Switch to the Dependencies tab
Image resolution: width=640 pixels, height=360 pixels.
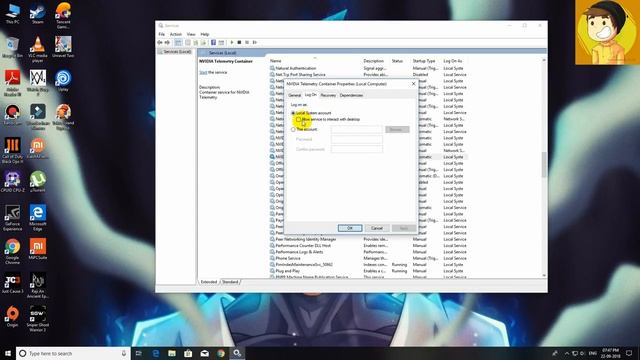click(351, 95)
